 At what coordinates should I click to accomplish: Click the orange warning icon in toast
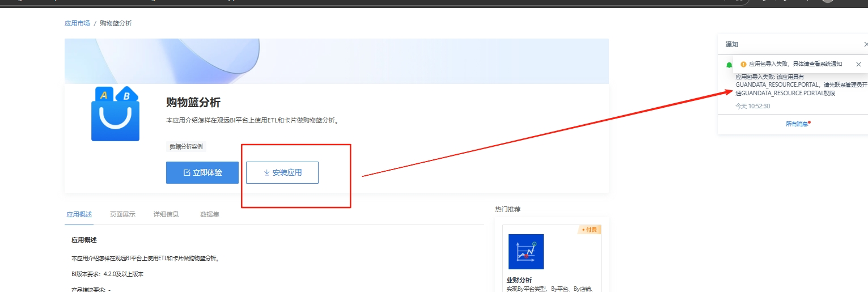click(743, 64)
